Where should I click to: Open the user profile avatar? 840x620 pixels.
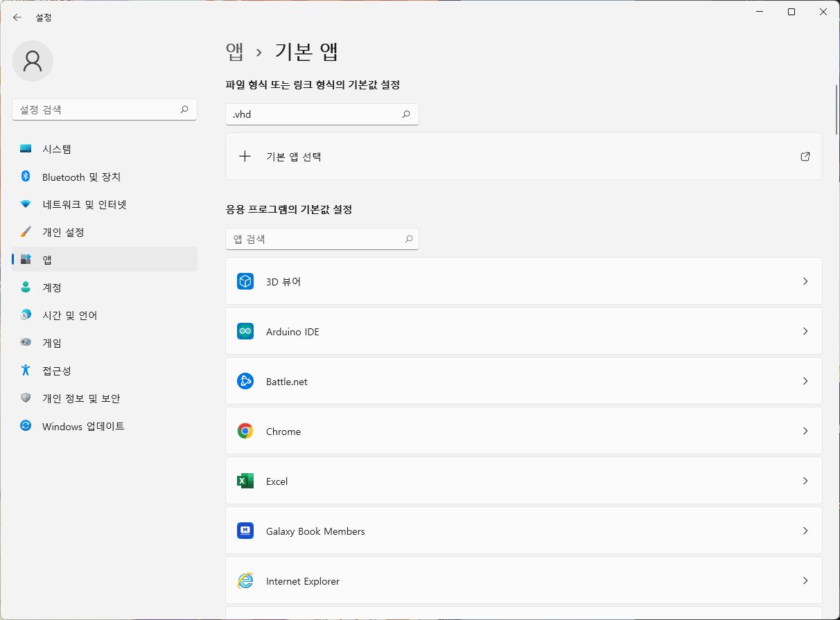(x=33, y=61)
